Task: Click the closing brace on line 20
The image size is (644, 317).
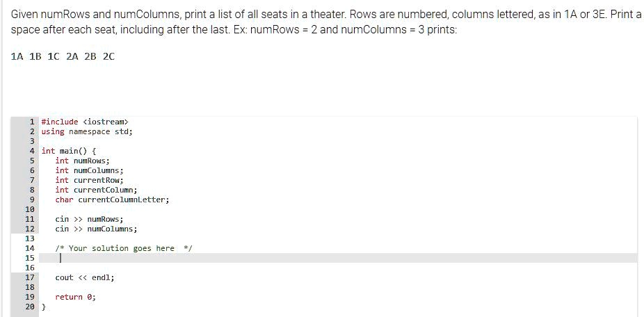Action: [44, 307]
